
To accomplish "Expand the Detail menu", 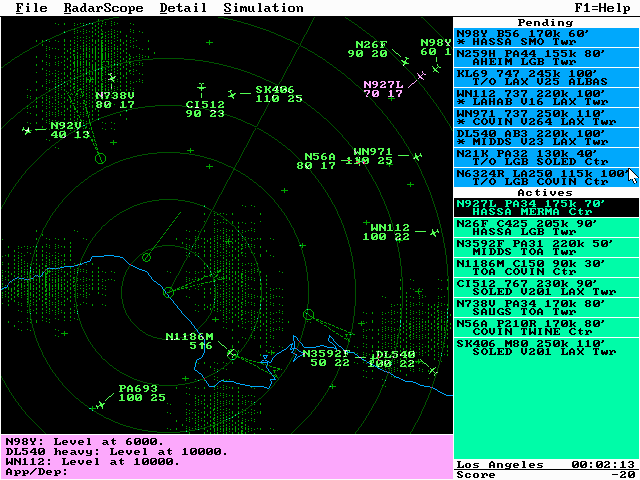I will [183, 8].
